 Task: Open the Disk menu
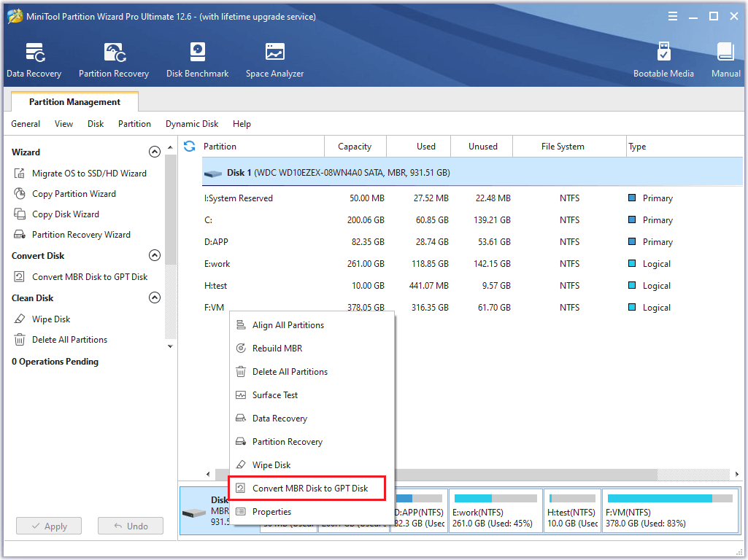(x=96, y=124)
